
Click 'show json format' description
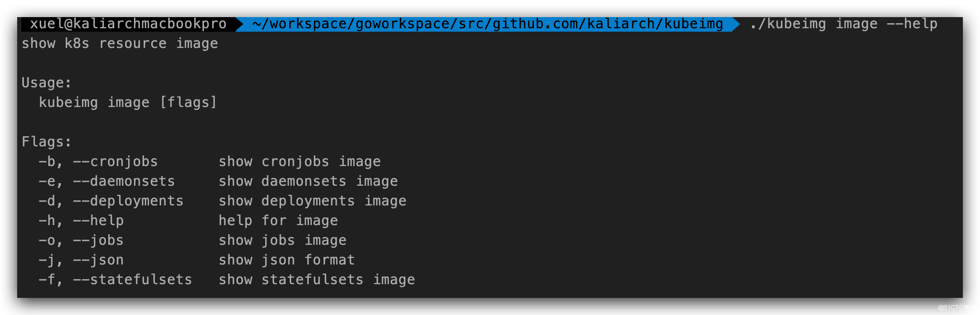(x=287, y=260)
